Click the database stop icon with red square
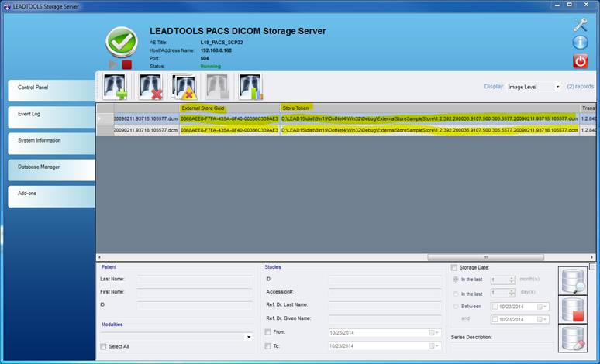The width and height of the screenshot is (600, 364). pyautogui.click(x=573, y=310)
